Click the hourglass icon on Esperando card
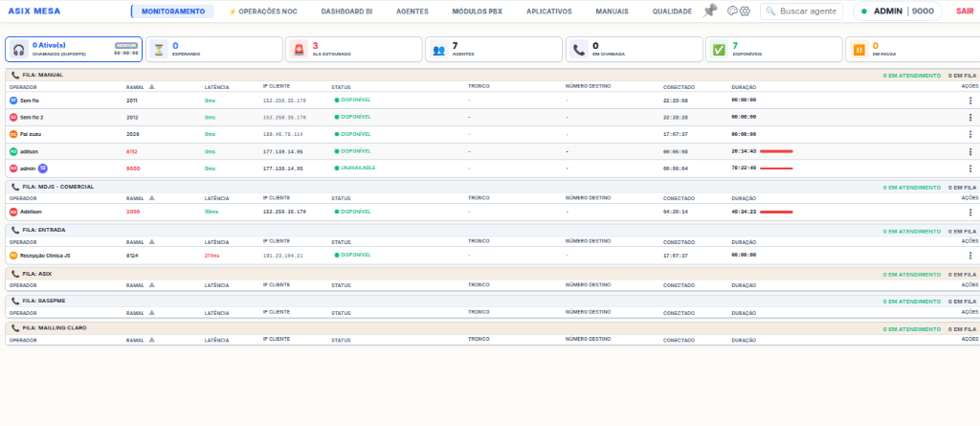The width and height of the screenshot is (980, 426). click(x=159, y=50)
